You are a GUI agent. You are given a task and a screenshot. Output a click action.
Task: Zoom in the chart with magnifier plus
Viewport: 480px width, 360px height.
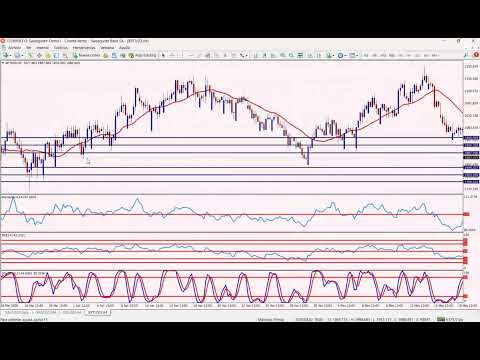coord(283,55)
